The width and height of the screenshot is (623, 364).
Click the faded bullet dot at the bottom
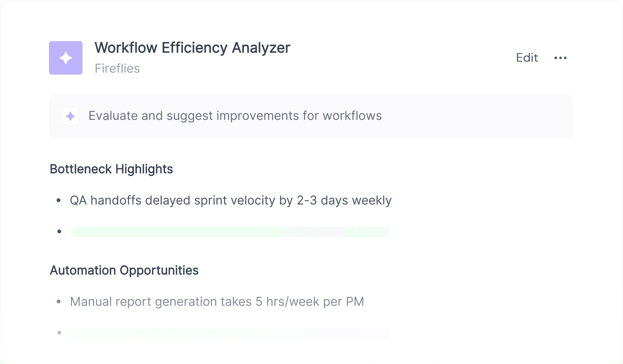(x=59, y=333)
